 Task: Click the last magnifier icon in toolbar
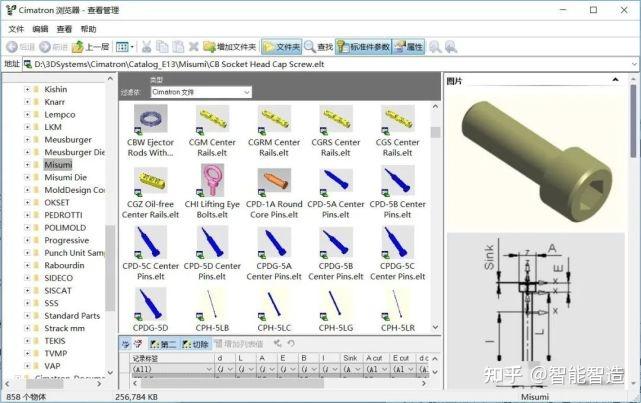(451, 47)
